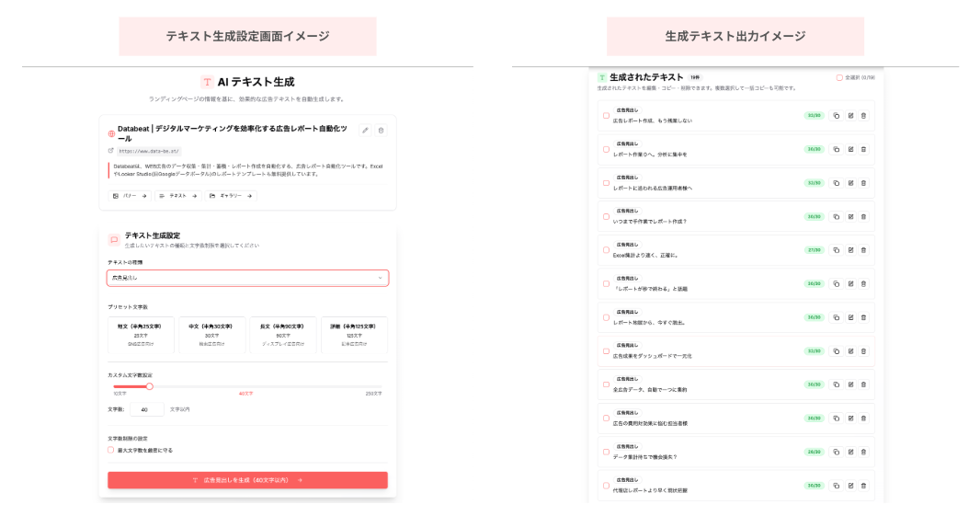
Task: Copy the レポートに追われる広告運用者様へ headline
Action: (837, 183)
